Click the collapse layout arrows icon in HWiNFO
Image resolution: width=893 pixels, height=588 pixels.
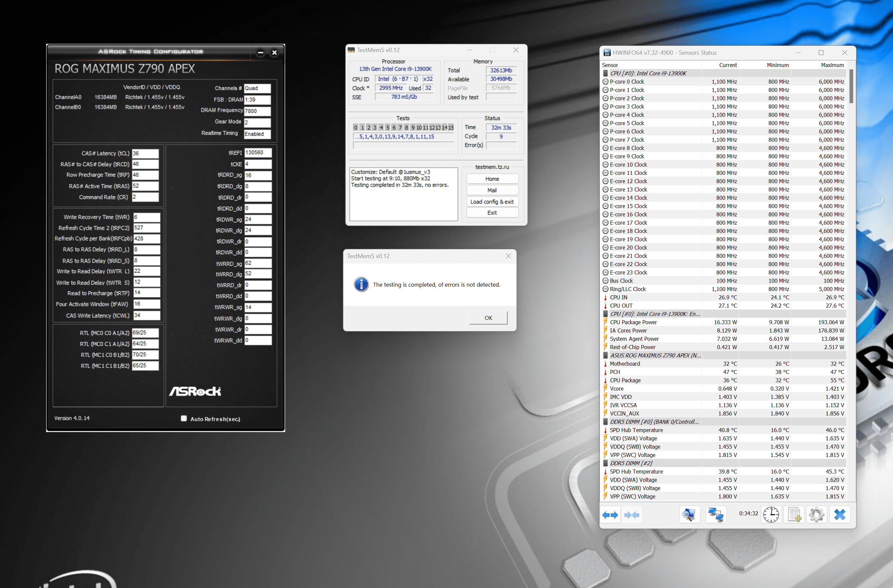click(631, 515)
